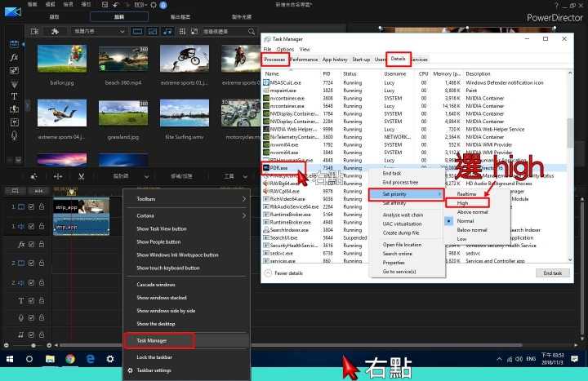Image resolution: width=588 pixels, height=381 pixels.
Task: Open File Explorer from the taskbar
Action: click(50, 359)
